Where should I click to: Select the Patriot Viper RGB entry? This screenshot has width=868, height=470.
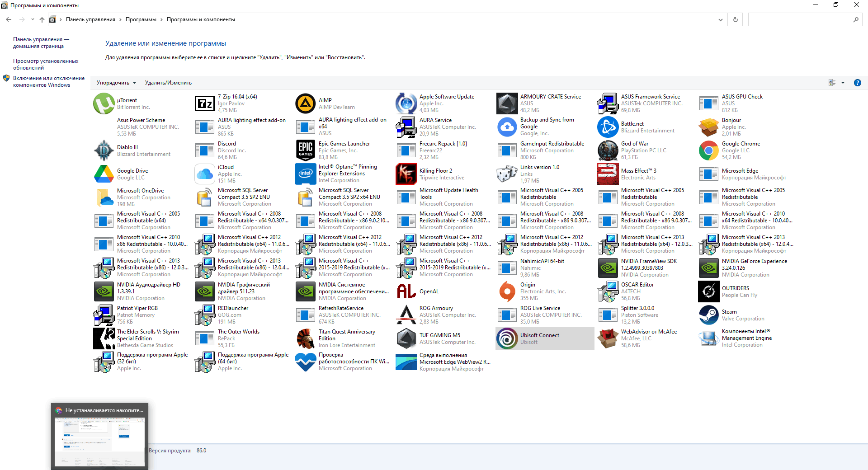141,315
